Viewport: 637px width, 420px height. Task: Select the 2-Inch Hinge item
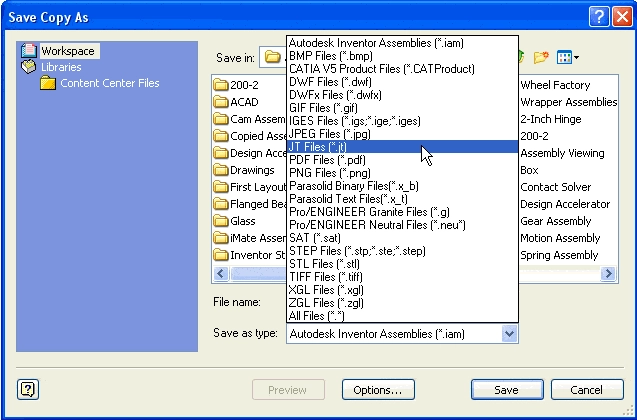point(550,119)
